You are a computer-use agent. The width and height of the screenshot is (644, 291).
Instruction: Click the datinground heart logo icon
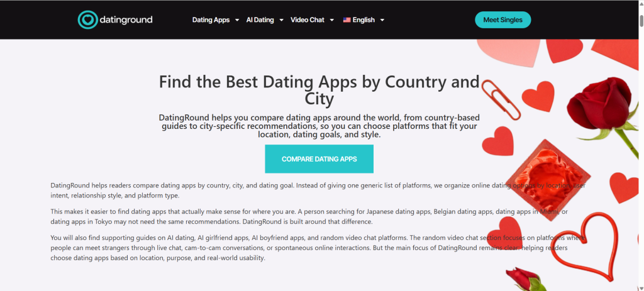click(87, 19)
